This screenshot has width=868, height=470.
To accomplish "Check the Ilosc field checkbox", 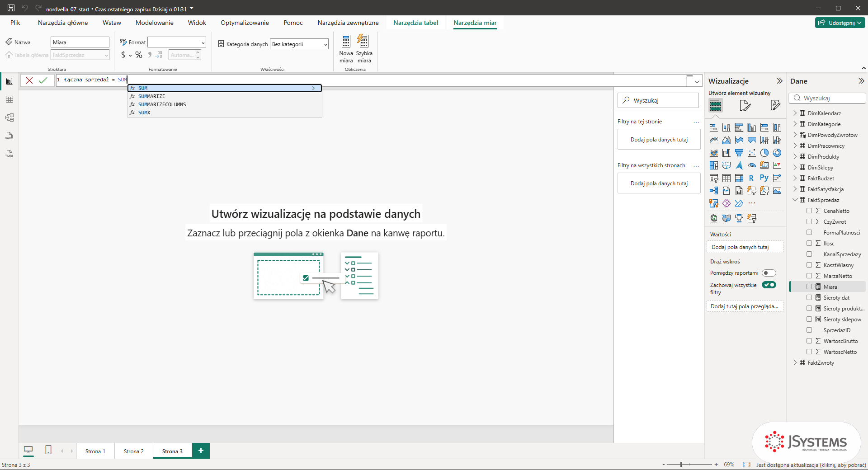I will point(809,244).
